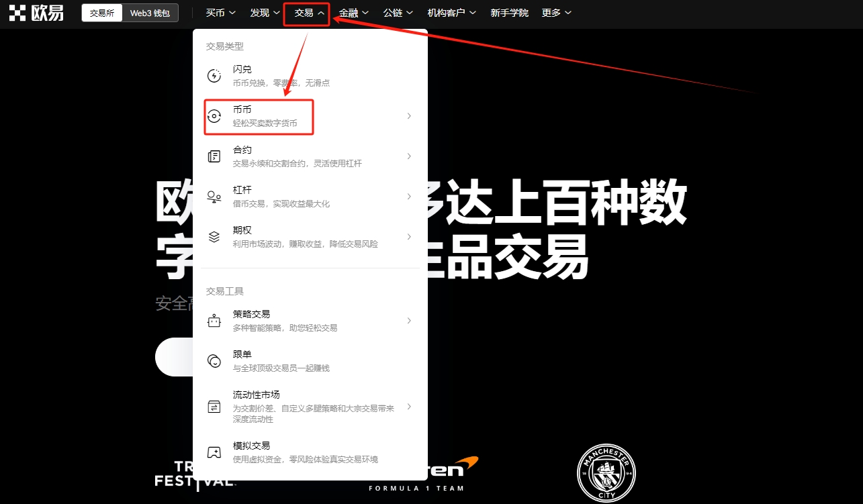Open 闪兑 from the trade menu
863x504 pixels.
pos(310,76)
